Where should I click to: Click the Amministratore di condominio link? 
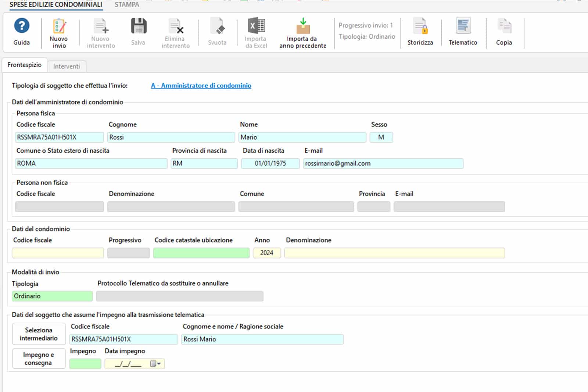(x=201, y=86)
